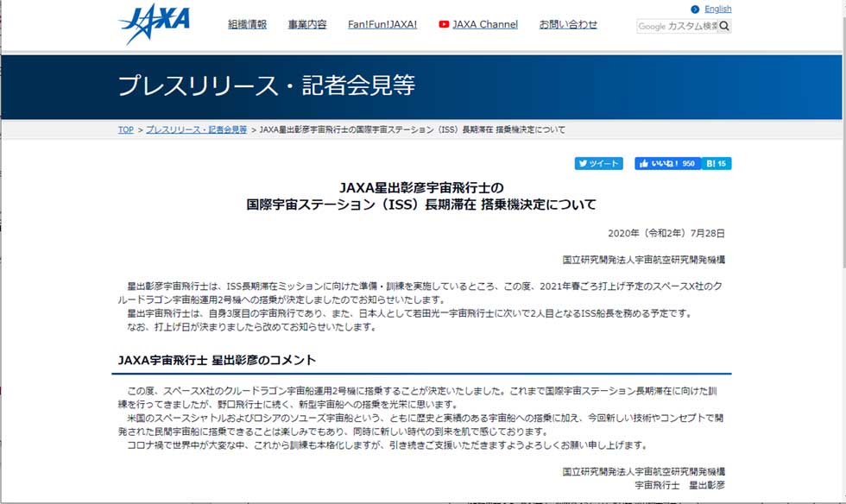This screenshot has width=846, height=504.
Task: Click the Facebook いいね! 950 button
Action: pyautogui.click(x=667, y=163)
